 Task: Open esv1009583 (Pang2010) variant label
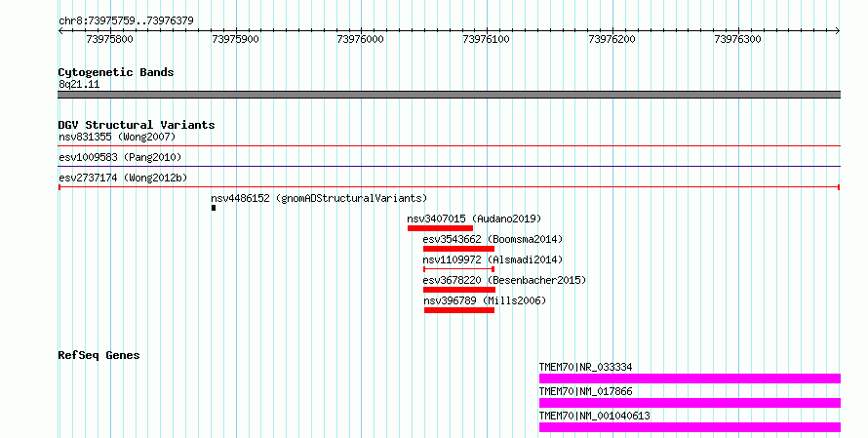(120, 157)
